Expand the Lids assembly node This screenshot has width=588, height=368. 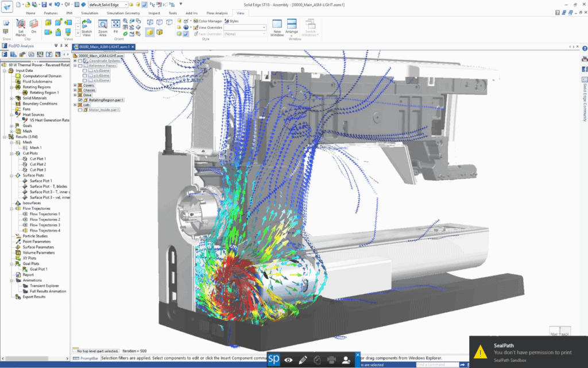point(75,105)
